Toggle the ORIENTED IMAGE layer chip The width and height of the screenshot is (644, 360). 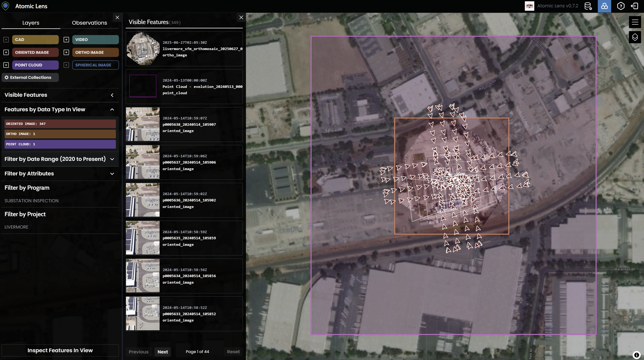(35, 52)
